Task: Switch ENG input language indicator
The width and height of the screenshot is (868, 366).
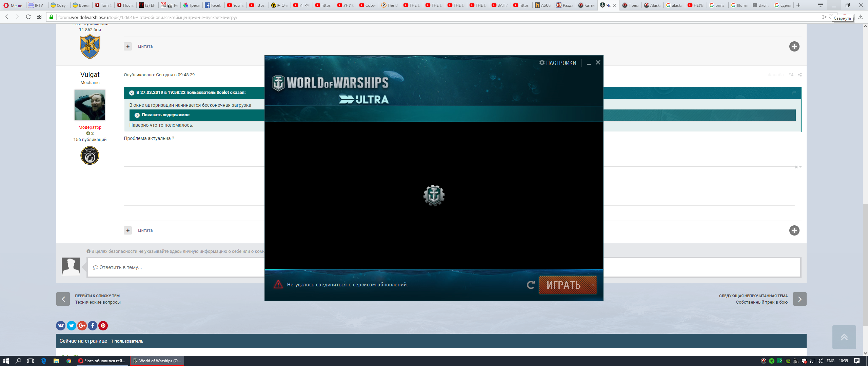Action: [830, 361]
